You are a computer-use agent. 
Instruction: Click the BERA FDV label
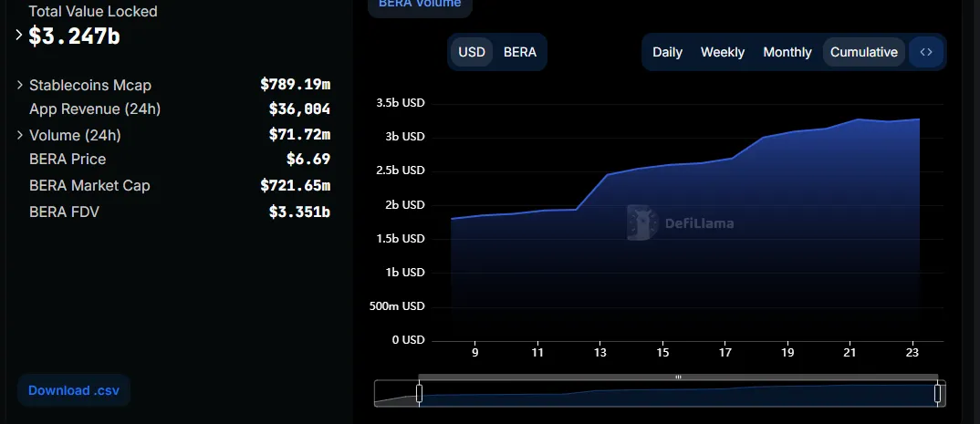click(x=64, y=212)
